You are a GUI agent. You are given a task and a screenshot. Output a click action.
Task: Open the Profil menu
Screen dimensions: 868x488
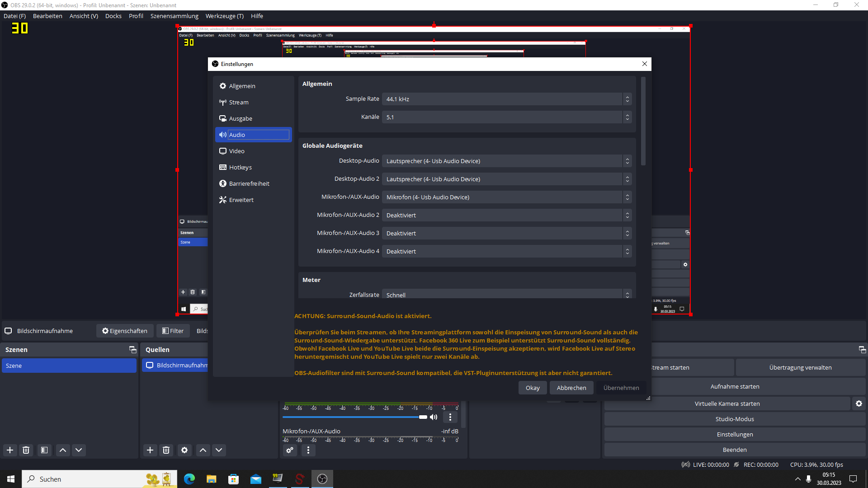coord(136,16)
